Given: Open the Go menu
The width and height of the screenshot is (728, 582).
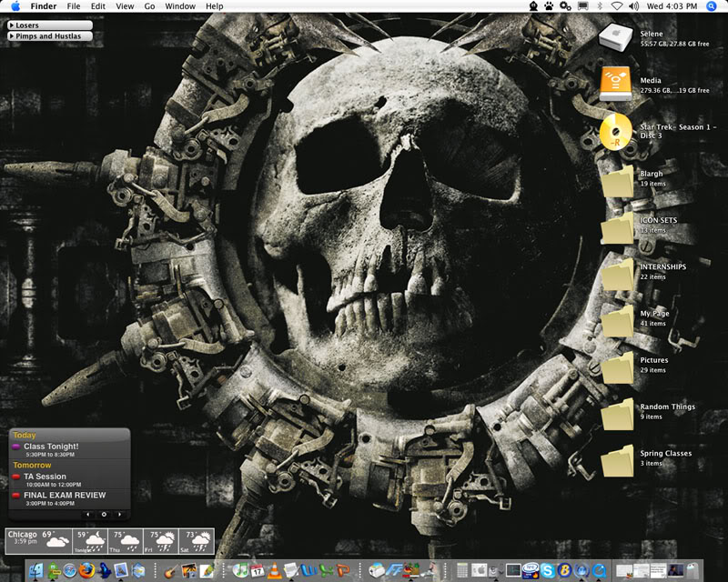Looking at the screenshot, I should [x=149, y=6].
